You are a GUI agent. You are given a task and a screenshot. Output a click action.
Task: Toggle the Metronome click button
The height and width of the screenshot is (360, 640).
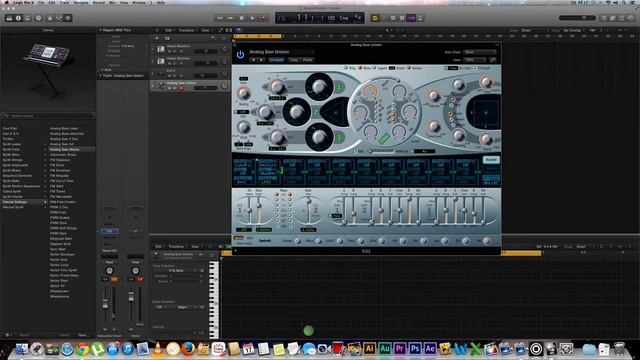pos(420,18)
